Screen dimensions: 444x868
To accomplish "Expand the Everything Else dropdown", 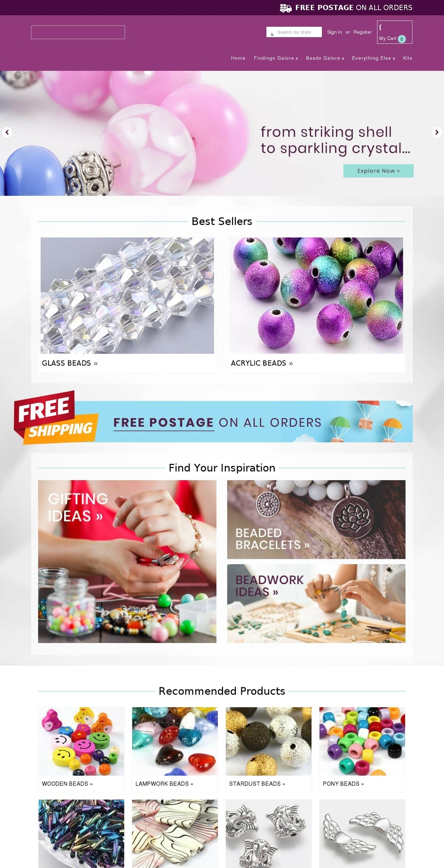I will click(x=373, y=58).
